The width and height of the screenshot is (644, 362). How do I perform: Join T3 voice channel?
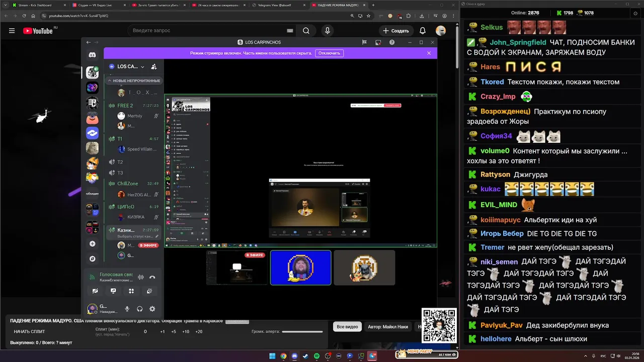point(133,172)
